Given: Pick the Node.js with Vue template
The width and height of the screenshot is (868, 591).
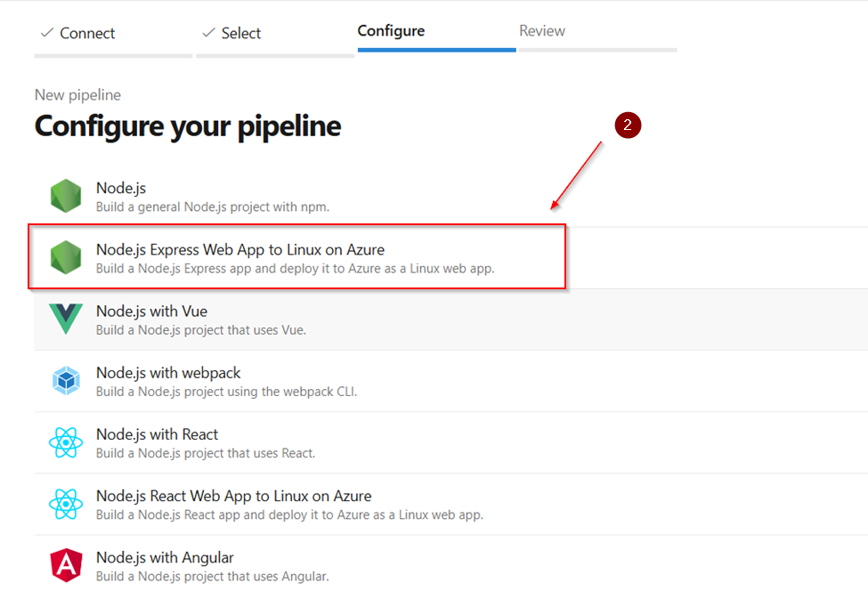Looking at the screenshot, I should pyautogui.click(x=450, y=320).
